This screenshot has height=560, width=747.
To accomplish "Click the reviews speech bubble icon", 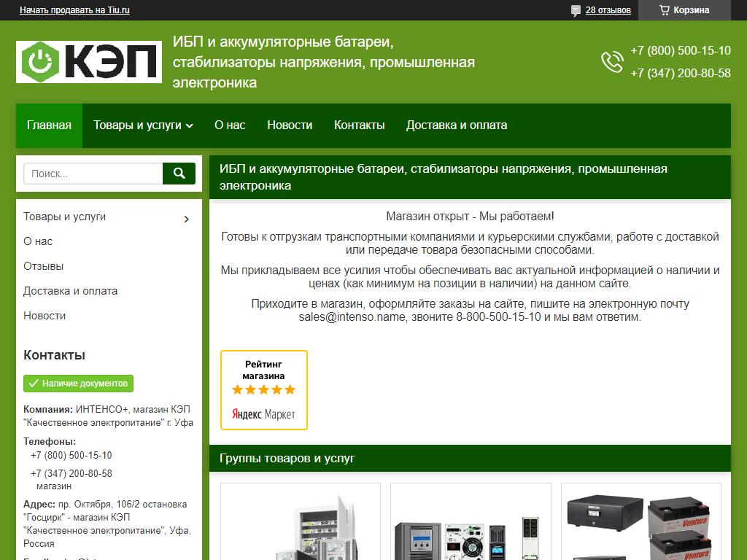I will pyautogui.click(x=576, y=10).
